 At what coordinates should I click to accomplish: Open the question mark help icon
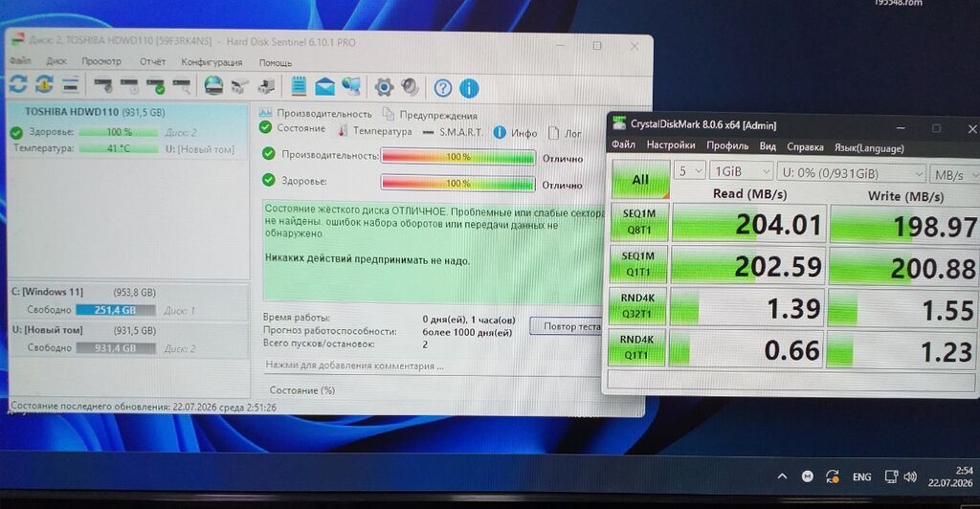point(442,88)
